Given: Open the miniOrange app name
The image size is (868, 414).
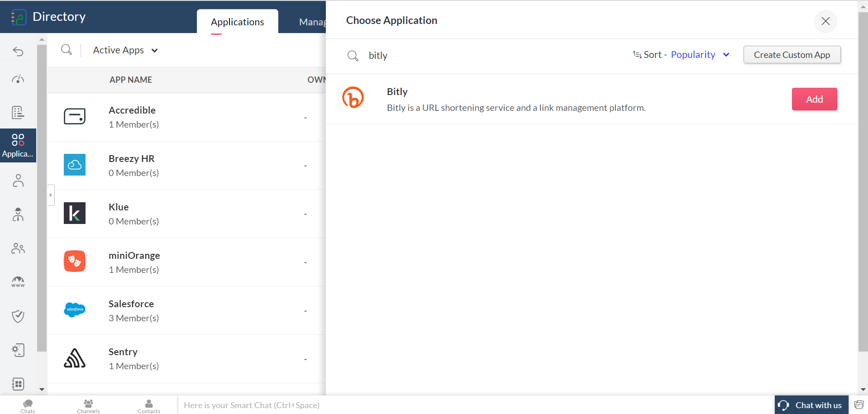Looking at the screenshot, I should tap(134, 255).
